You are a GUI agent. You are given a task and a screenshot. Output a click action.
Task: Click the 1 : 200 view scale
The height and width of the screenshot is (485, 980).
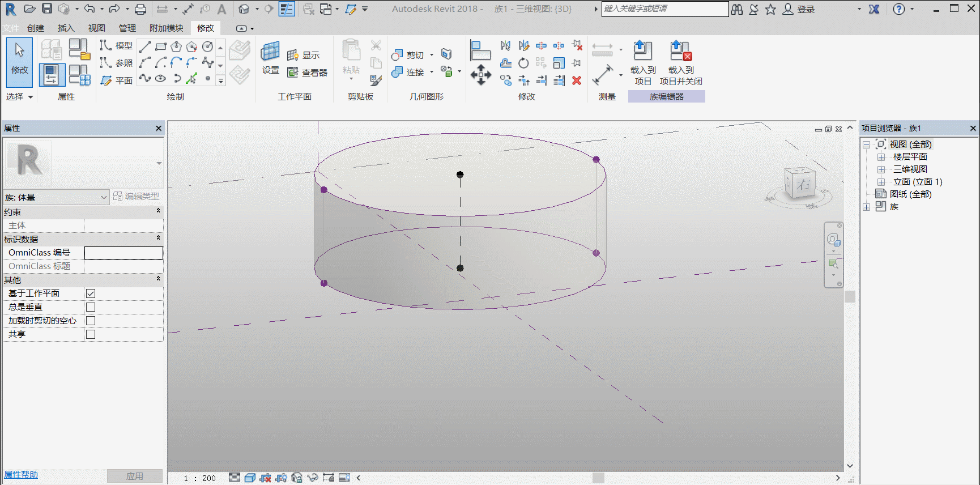click(199, 478)
